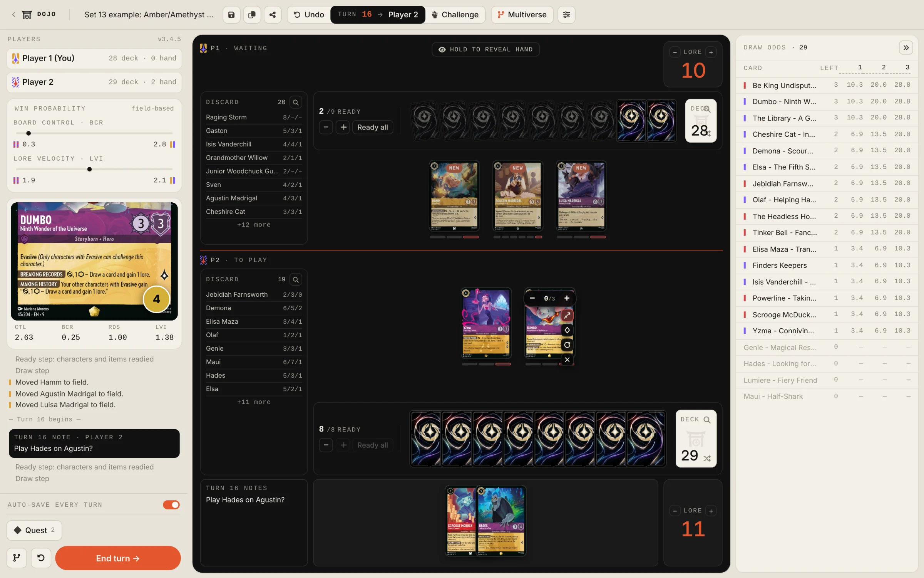Select Be King Undisput... draw odds row
Viewport: 924px width, 578px height.
[x=827, y=85]
